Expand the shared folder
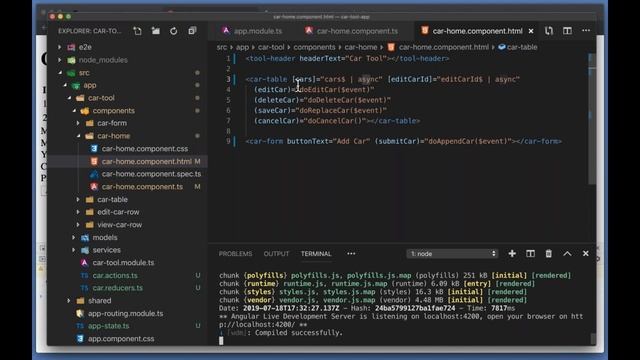The image size is (640, 360). click(x=100, y=301)
